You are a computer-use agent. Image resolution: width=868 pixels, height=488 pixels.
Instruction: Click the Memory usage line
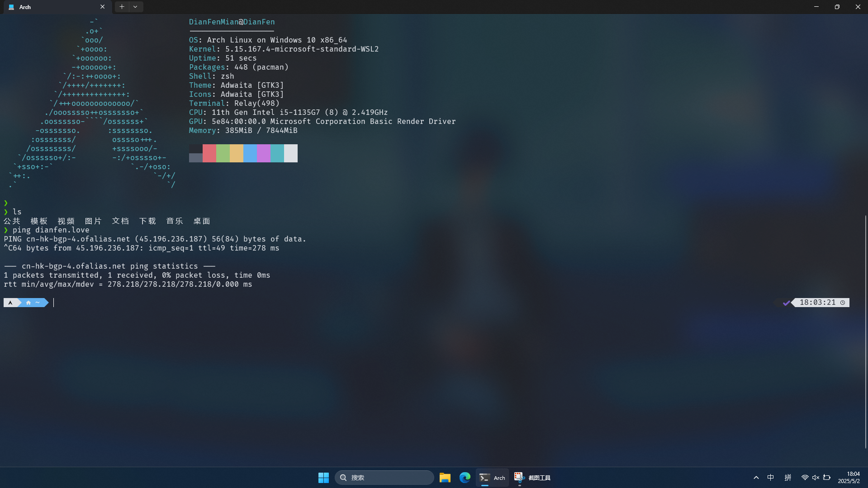point(243,130)
